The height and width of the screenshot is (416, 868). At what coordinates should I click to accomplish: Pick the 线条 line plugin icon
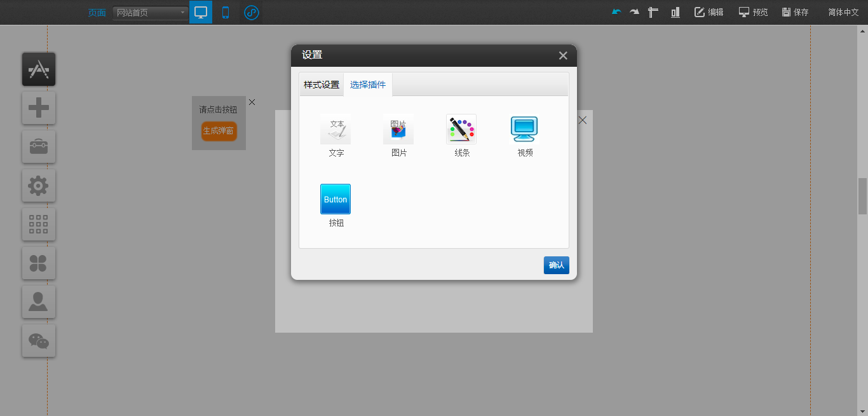(x=461, y=130)
